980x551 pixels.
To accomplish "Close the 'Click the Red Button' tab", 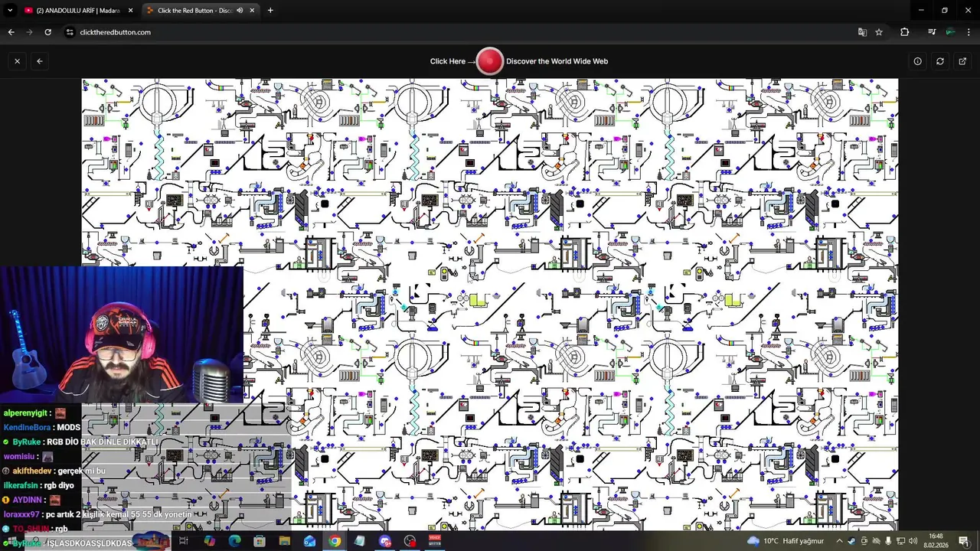I will [252, 11].
